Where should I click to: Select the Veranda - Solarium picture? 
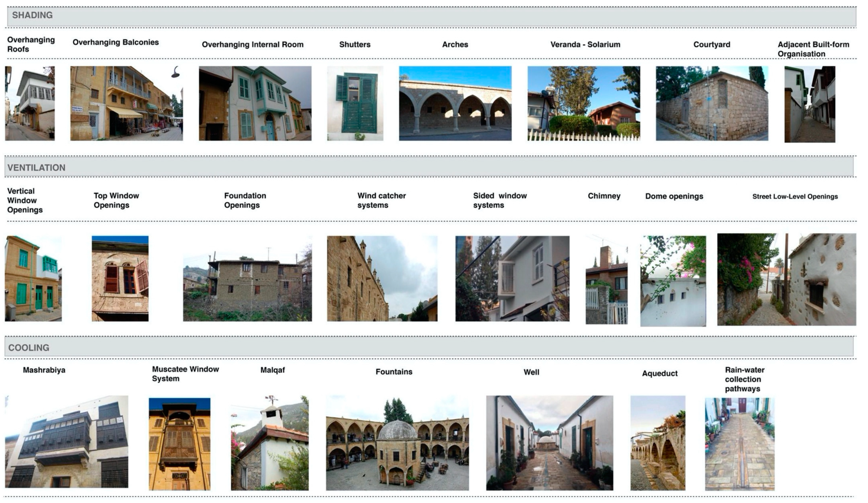point(583,103)
